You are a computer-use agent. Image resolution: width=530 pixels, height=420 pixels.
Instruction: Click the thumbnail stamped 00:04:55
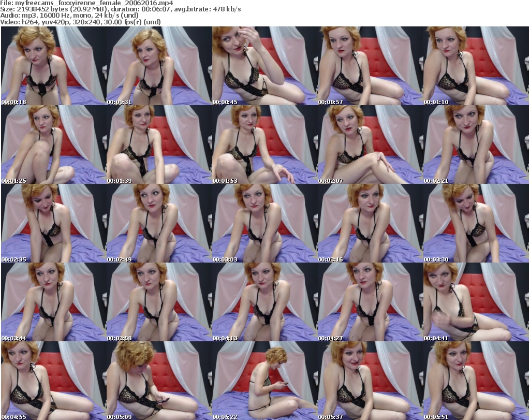point(53,381)
